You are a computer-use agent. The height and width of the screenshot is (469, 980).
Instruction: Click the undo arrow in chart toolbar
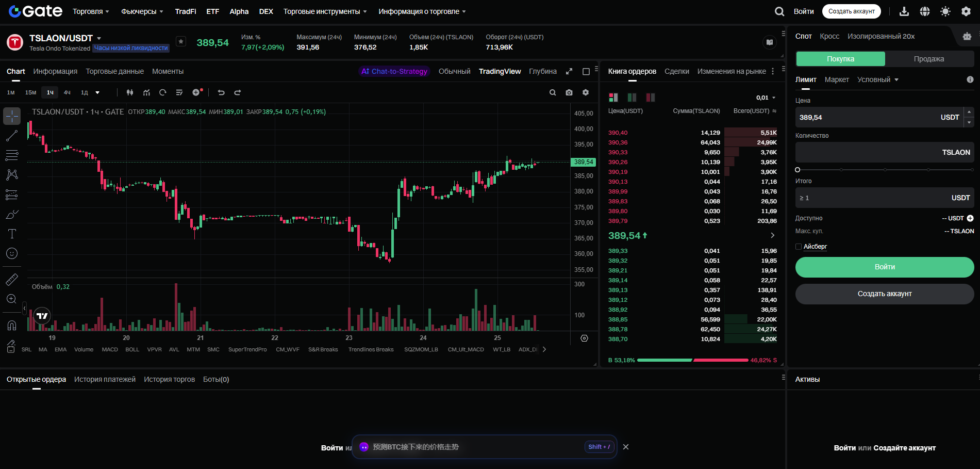[221, 92]
